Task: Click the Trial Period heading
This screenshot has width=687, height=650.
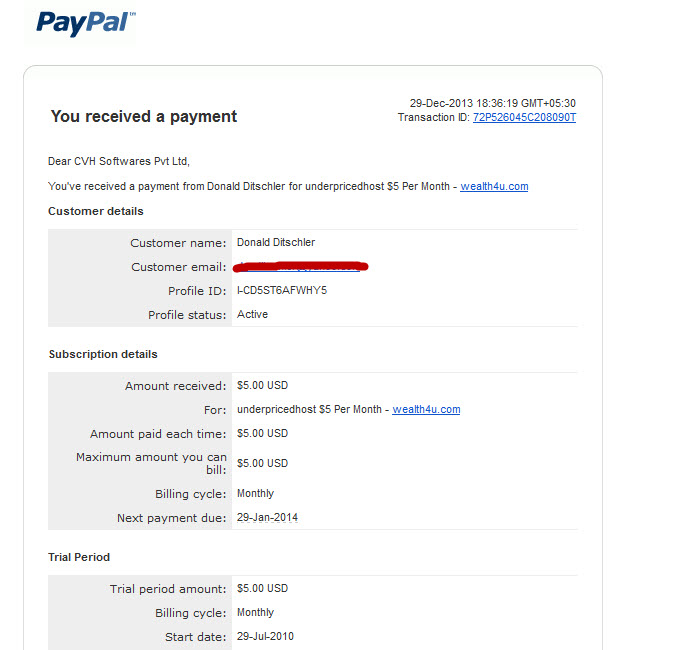Action: point(79,557)
